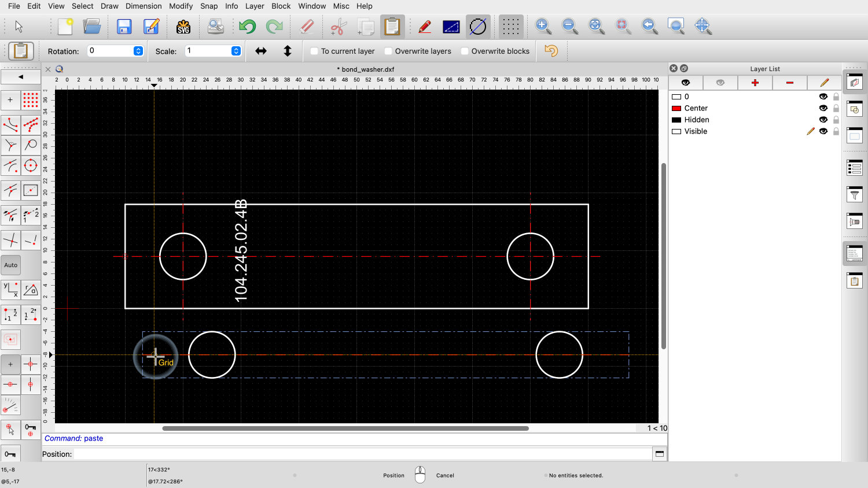Flip horizontally using the double-arrow icon
The height and width of the screenshot is (488, 868).
pyautogui.click(x=261, y=51)
